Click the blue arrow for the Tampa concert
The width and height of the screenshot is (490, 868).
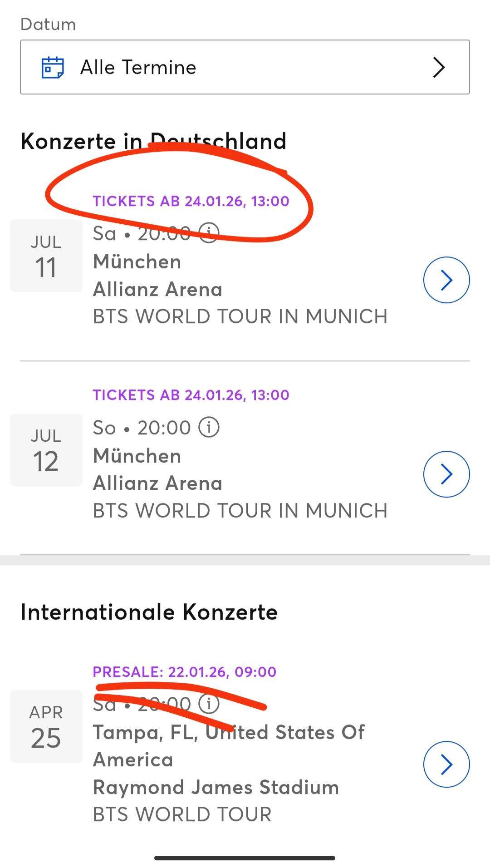pos(446,764)
